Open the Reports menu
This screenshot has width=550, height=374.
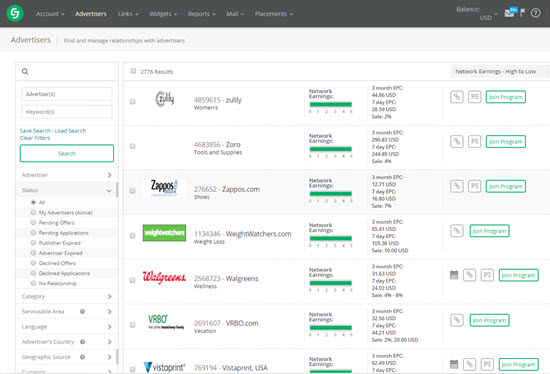coord(202,14)
